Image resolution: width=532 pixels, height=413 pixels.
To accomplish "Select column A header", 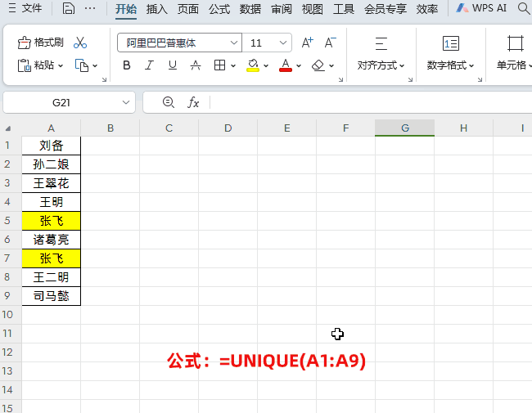I will pyautogui.click(x=52, y=128).
